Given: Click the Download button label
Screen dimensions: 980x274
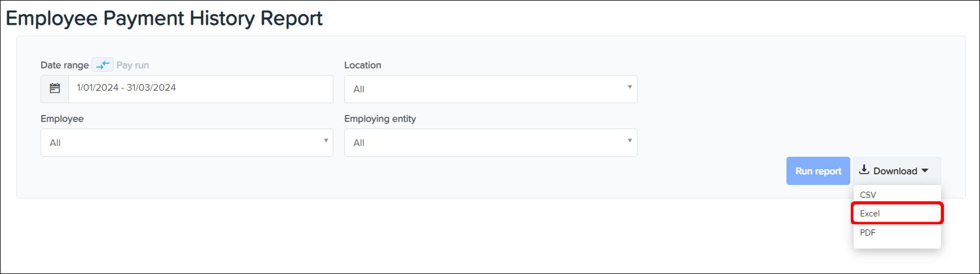Looking at the screenshot, I should tap(895, 171).
